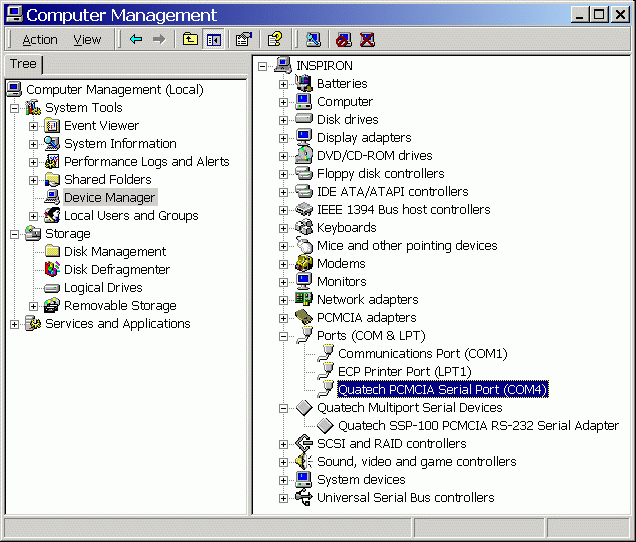This screenshot has width=636, height=542.
Task: Click the Mice and other pointing devices icon
Action: coord(304,245)
